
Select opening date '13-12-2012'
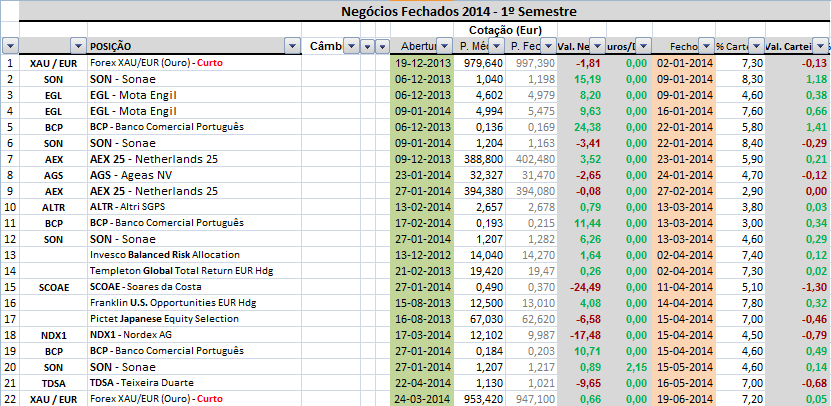coord(423,255)
